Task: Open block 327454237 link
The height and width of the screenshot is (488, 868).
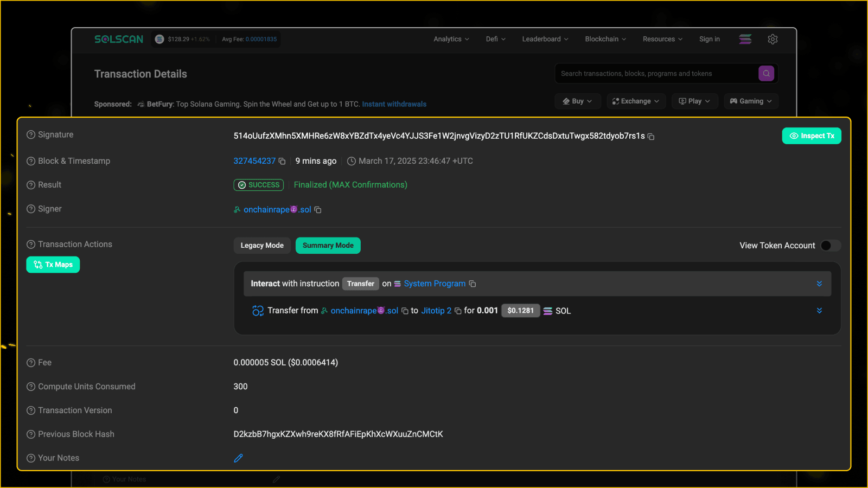Action: point(254,161)
